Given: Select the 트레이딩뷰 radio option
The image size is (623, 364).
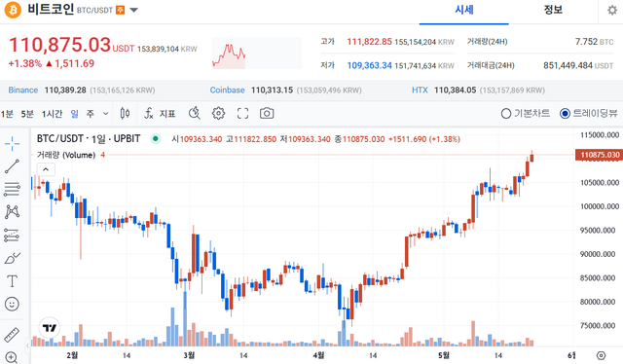Looking at the screenshot, I should (x=588, y=114).
